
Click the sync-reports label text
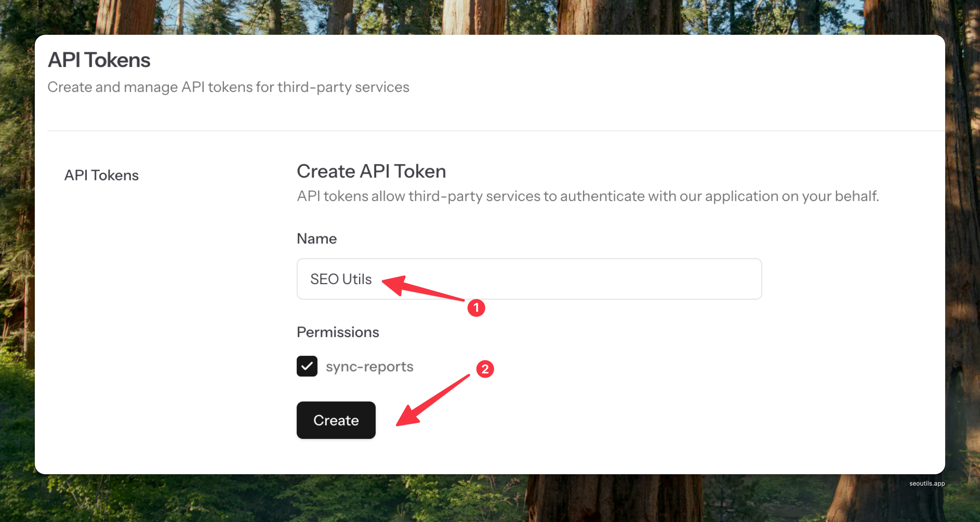tap(369, 366)
